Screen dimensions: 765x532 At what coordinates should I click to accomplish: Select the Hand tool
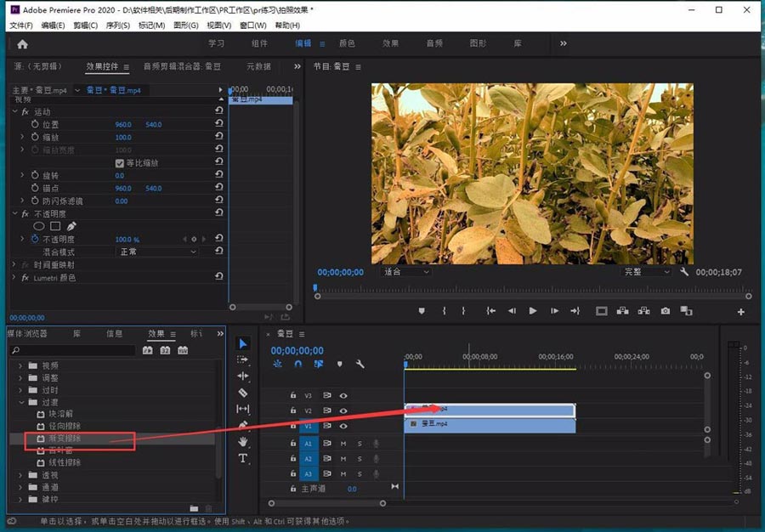(x=242, y=442)
